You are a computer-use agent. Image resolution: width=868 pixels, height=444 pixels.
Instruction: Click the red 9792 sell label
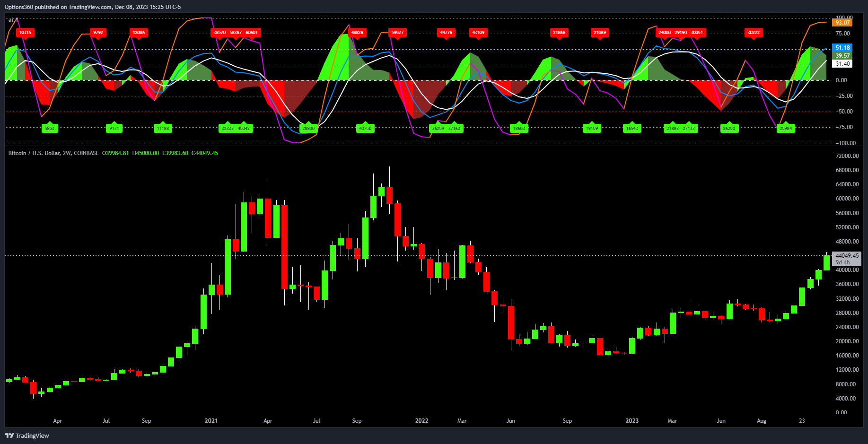[98, 33]
